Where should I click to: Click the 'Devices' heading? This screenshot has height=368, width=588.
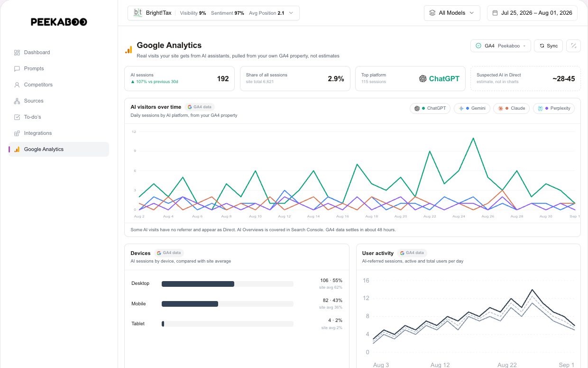(141, 253)
